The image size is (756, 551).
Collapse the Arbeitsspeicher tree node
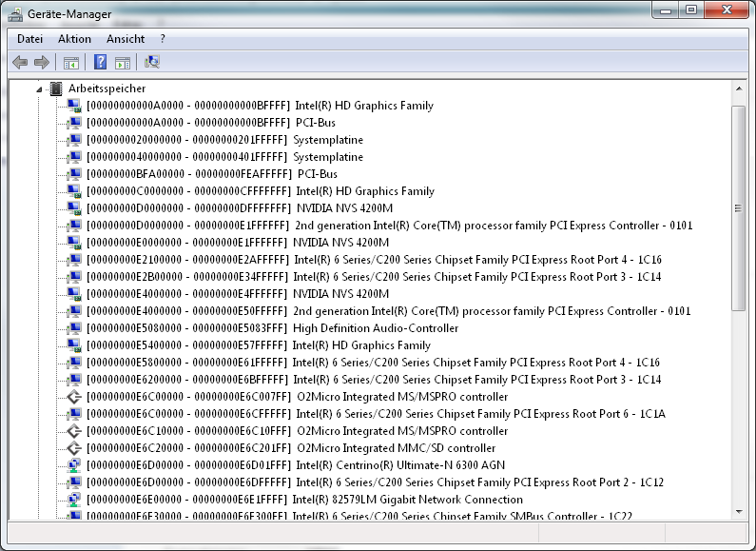coord(40,89)
